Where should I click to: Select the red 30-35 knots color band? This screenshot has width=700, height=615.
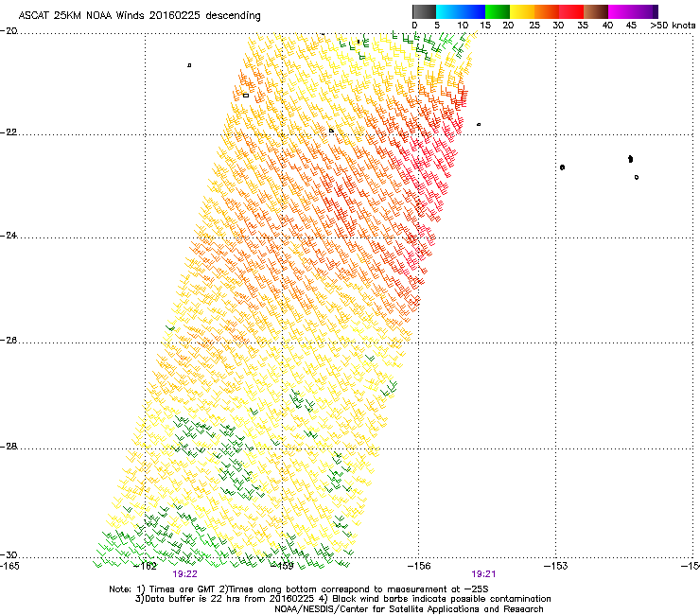click(571, 11)
